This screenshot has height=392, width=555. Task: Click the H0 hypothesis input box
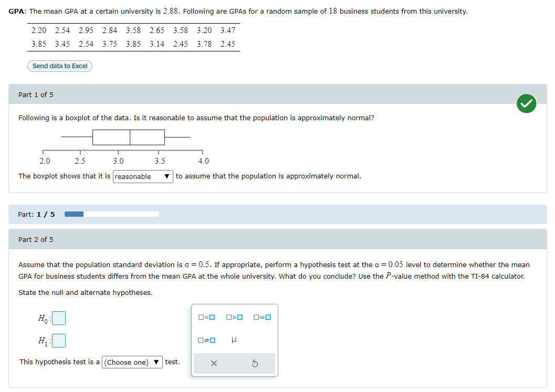tap(58, 317)
